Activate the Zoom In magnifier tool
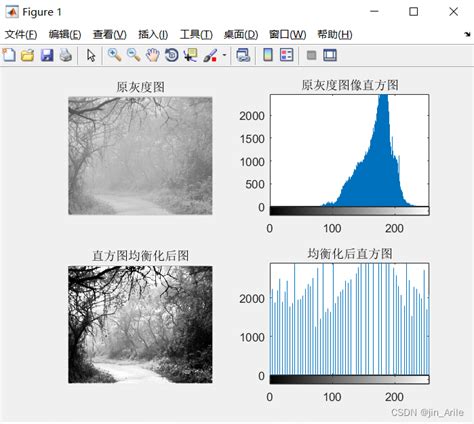The width and height of the screenshot is (474, 424). point(114,55)
